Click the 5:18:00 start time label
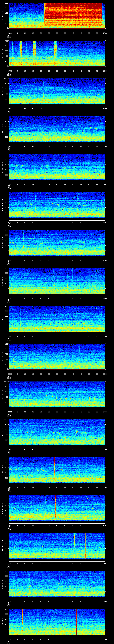 (x=9, y=109)
